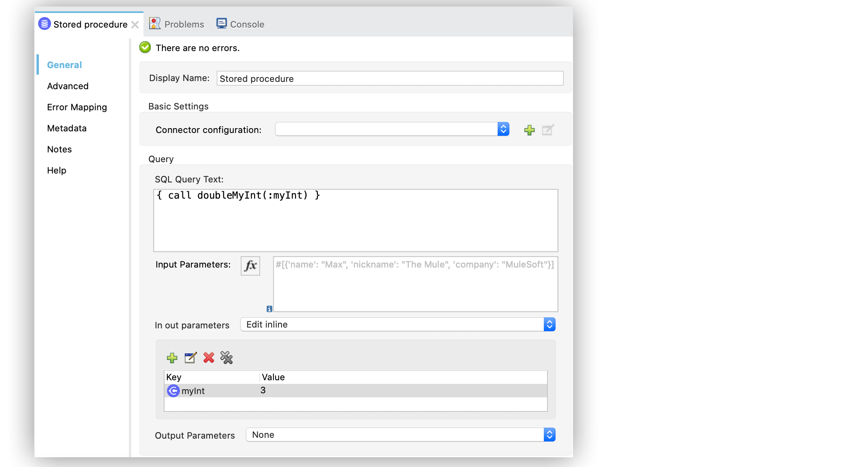Click the delete parameter red X icon
Viewport: 868px width, 467px height.
(x=209, y=358)
